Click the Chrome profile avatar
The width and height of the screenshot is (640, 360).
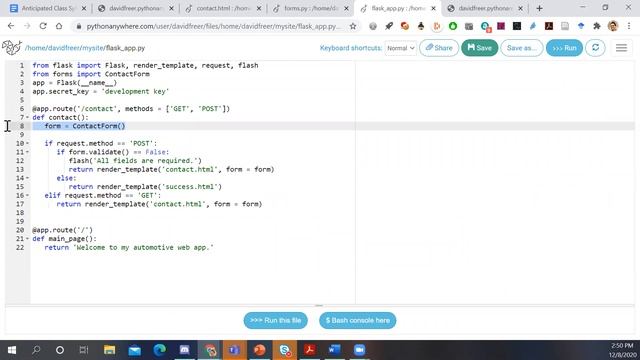tap(613, 26)
